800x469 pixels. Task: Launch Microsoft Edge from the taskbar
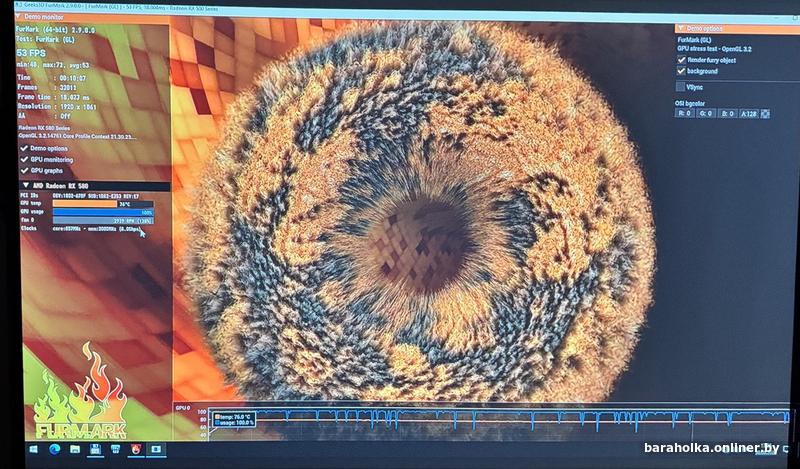[x=54, y=449]
